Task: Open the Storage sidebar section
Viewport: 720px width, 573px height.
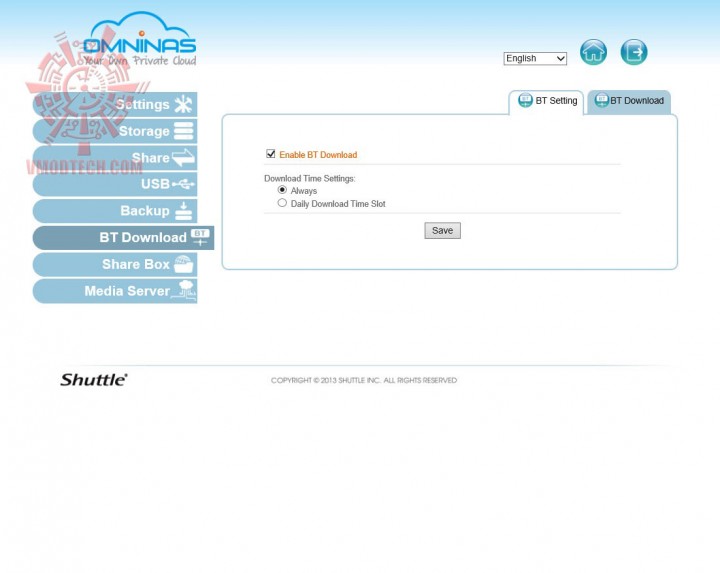Action: point(115,131)
